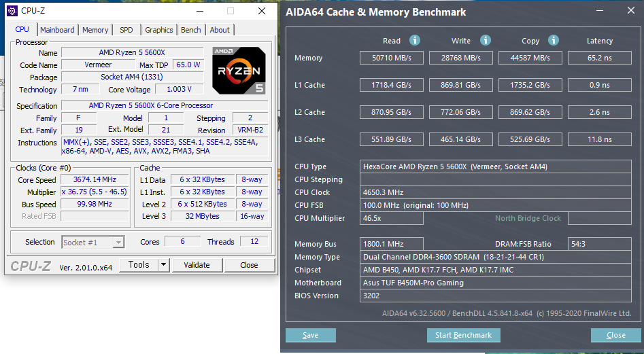This screenshot has width=644, height=354.
Task: Click the Tools button in CPU-Z
Action: [x=139, y=265]
